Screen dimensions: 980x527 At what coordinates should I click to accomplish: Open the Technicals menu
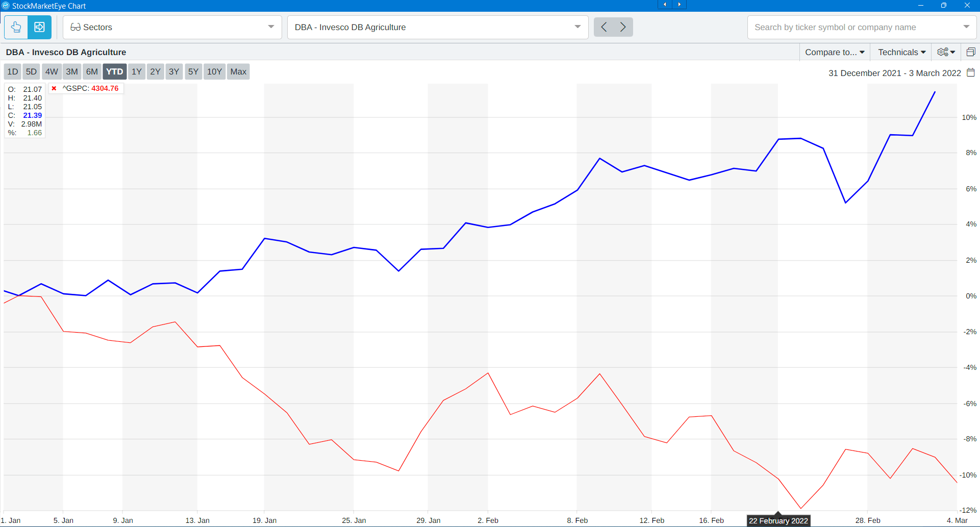pyautogui.click(x=901, y=52)
